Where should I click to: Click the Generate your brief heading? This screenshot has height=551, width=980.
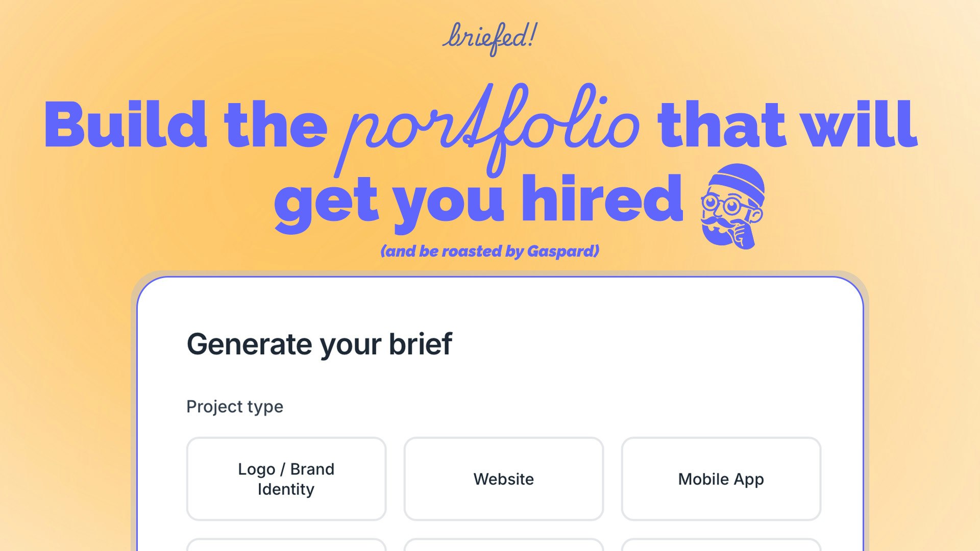pos(320,344)
